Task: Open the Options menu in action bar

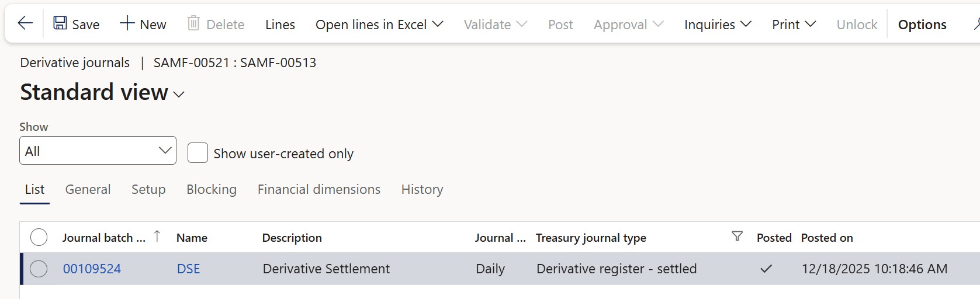Action: (922, 25)
